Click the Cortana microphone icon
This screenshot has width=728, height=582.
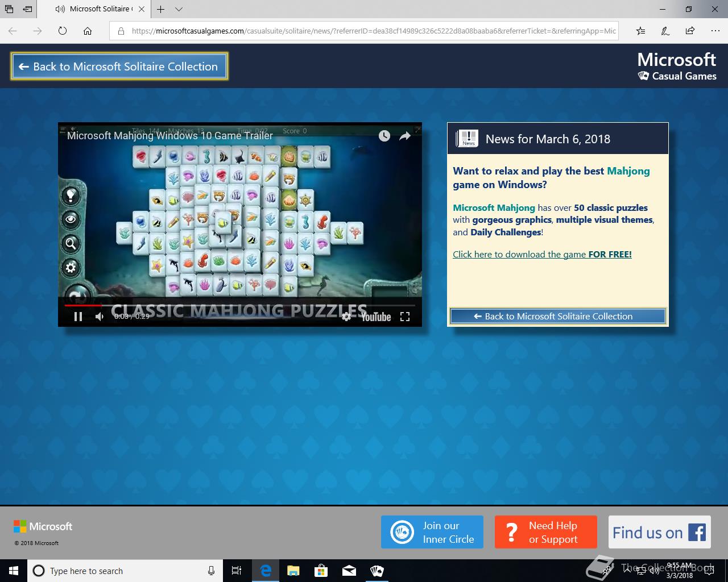pyautogui.click(x=211, y=571)
